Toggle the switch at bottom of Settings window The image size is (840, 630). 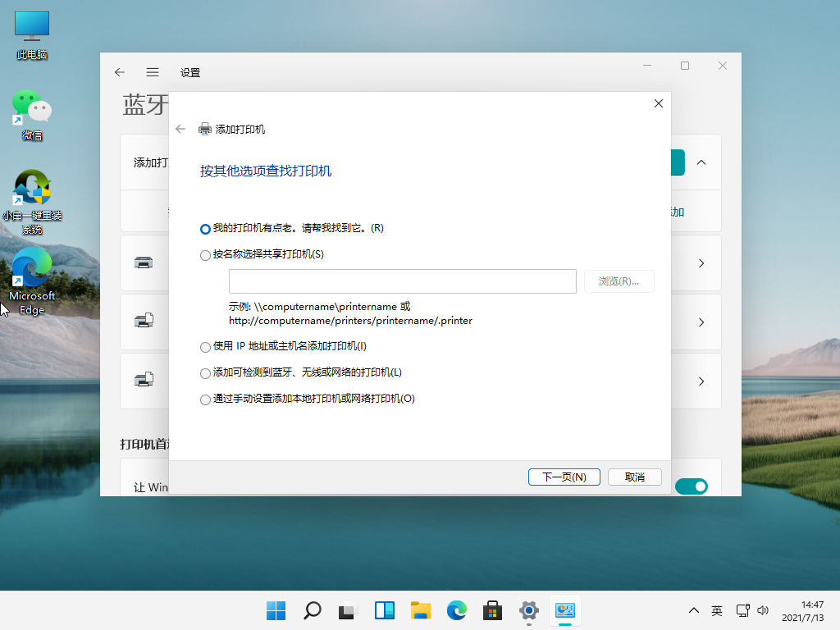tap(691, 486)
